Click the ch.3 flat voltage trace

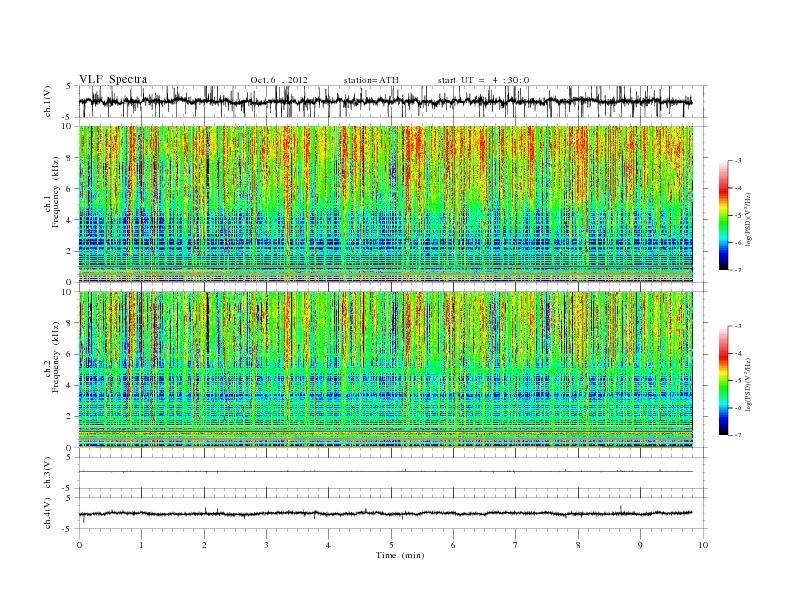[x=385, y=472]
